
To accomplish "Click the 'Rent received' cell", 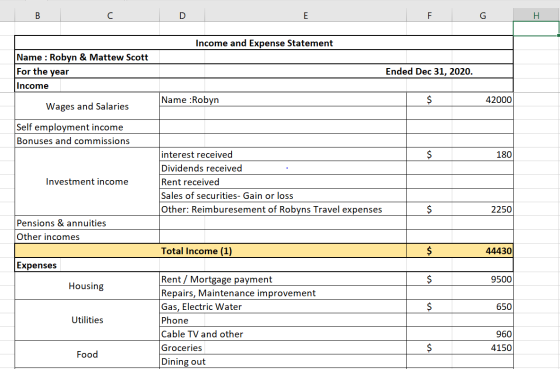I will pos(283,182).
